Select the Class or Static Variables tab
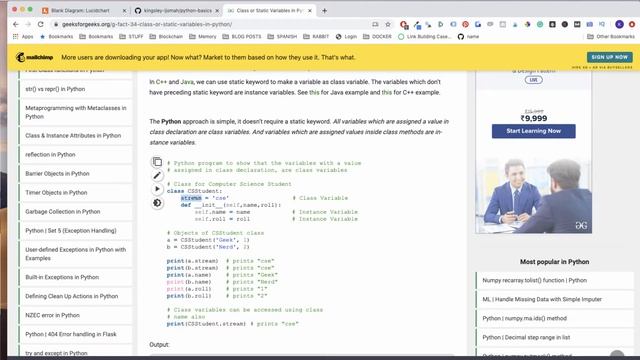The image size is (640, 360). [269, 11]
